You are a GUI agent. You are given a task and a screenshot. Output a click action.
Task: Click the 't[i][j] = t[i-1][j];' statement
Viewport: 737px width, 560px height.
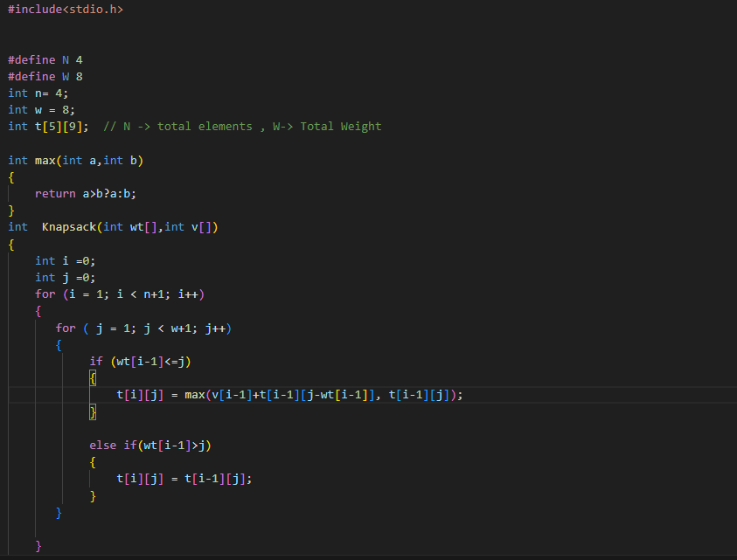click(x=184, y=479)
